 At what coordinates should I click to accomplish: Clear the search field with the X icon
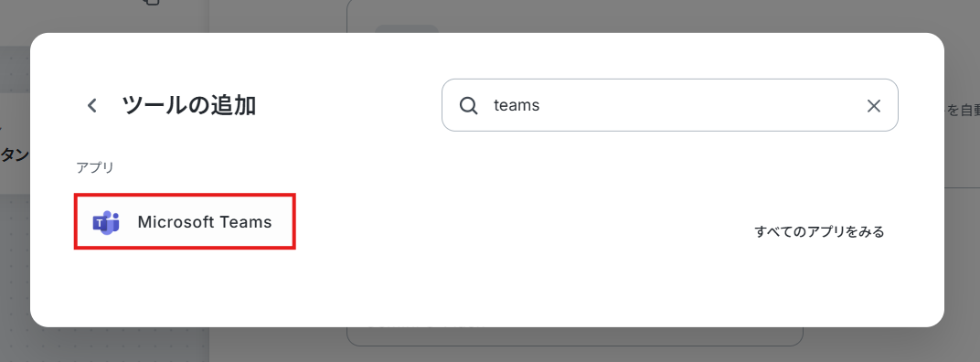(x=874, y=106)
